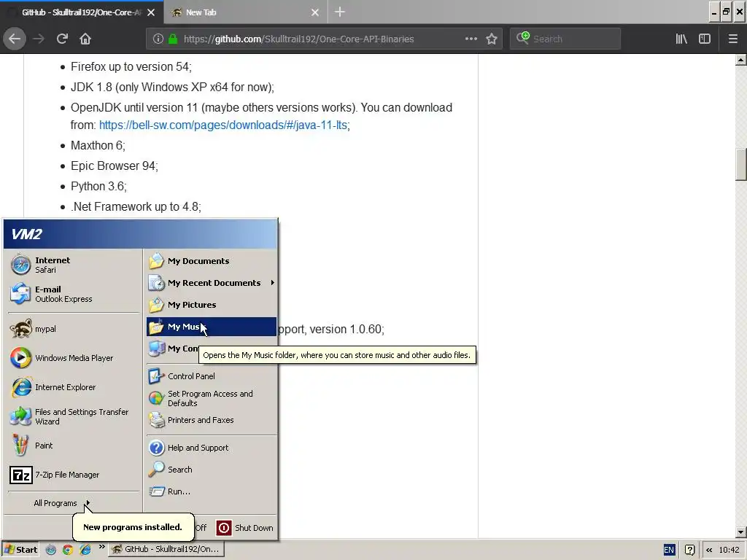Open 7-Zip File Manager
Image resolution: width=747 pixels, height=560 pixels.
74,475
